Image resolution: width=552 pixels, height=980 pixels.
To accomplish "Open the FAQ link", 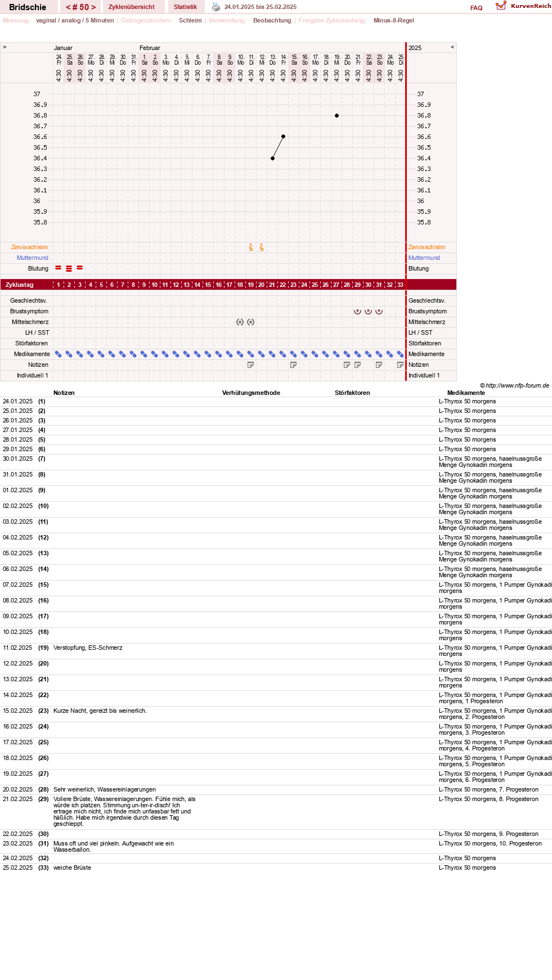I will 477,8.
